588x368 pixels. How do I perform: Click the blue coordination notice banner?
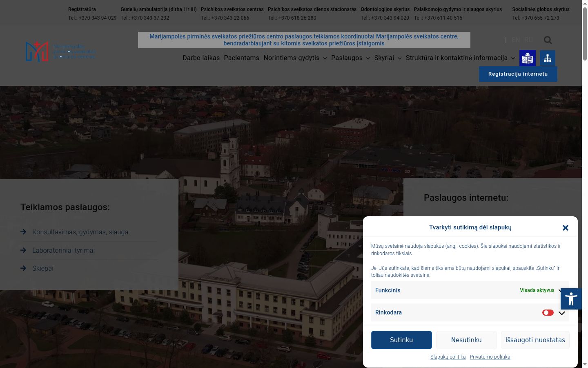pos(304,40)
